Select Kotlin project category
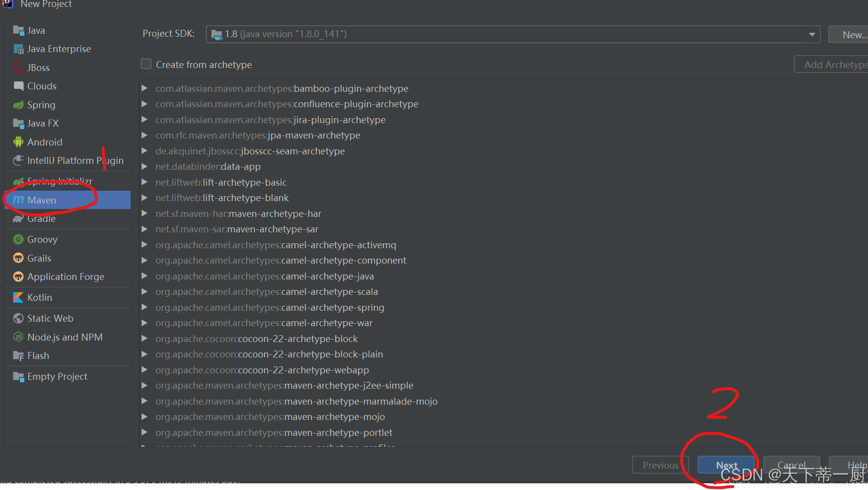Screen dimensions: 868x490 tap(68, 297)
